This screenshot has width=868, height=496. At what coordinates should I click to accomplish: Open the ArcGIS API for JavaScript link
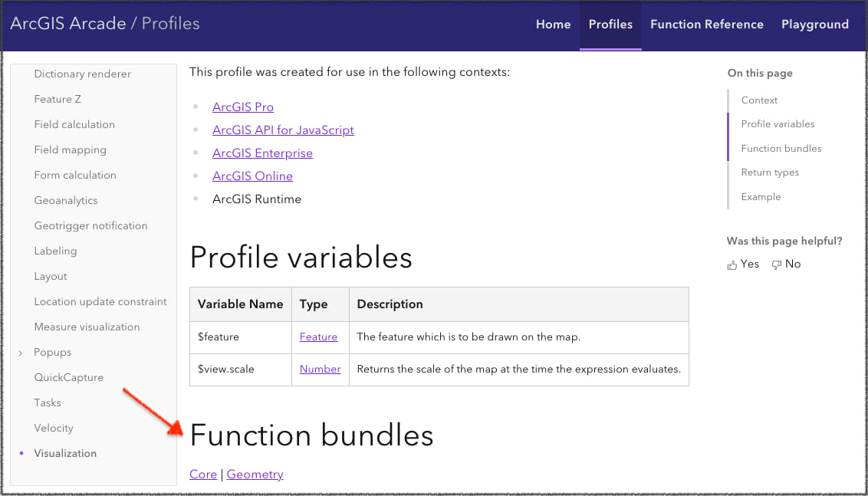[283, 130]
